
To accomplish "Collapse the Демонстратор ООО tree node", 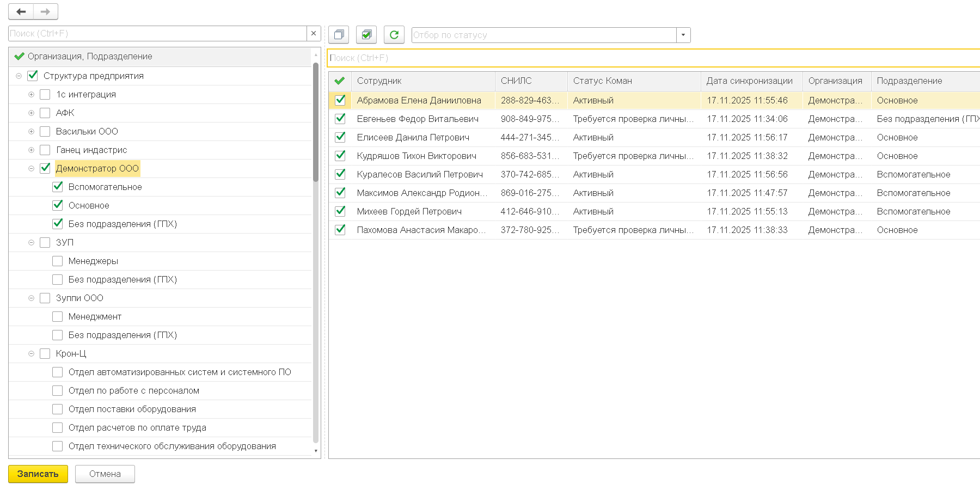I will tap(31, 169).
